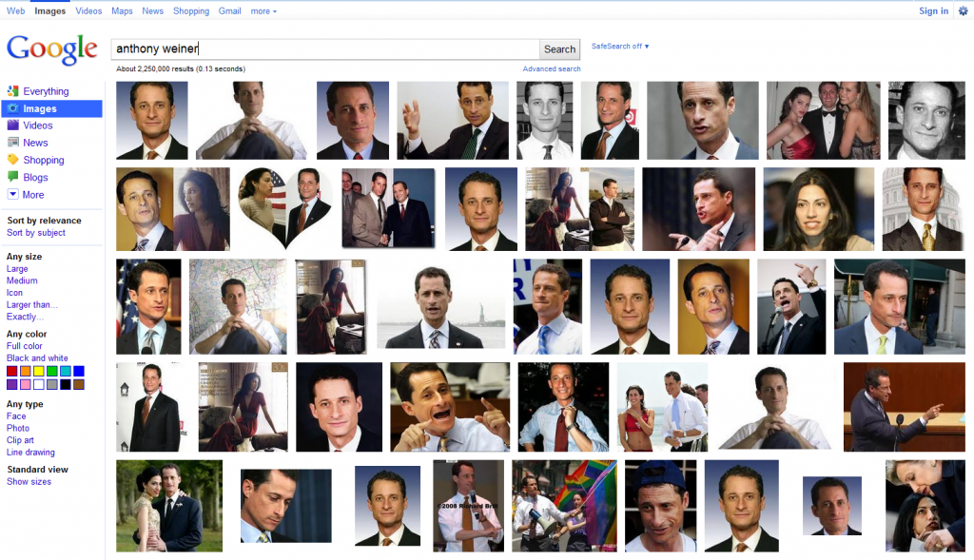Click the Everything sidebar icon
The height and width of the screenshot is (560, 974).
click(x=13, y=91)
